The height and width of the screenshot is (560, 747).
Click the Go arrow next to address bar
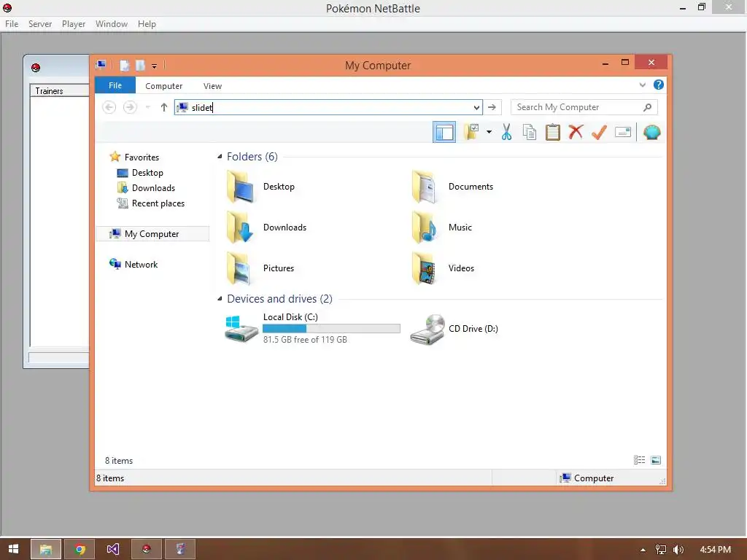click(x=492, y=107)
